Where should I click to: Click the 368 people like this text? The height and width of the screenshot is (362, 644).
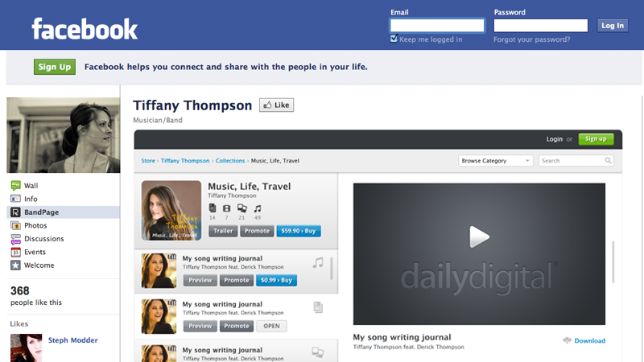click(x=36, y=296)
